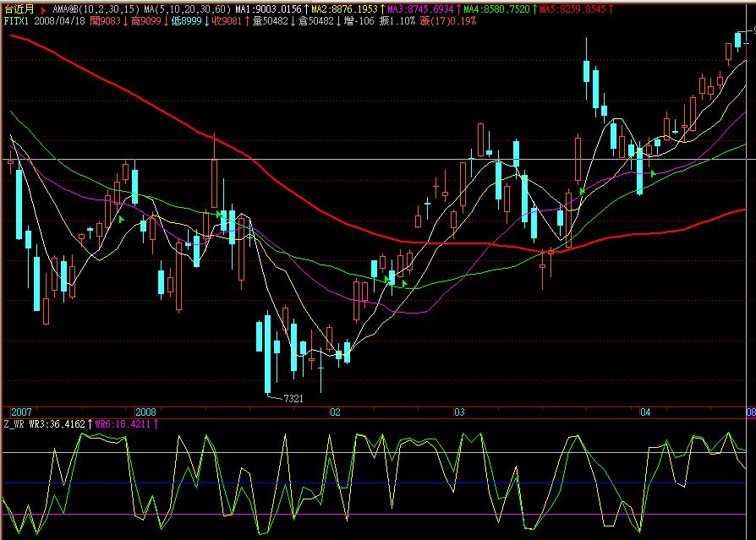Click the magenta MA3:8745.6934 readout
The width and height of the screenshot is (756, 540).
[x=419, y=8]
